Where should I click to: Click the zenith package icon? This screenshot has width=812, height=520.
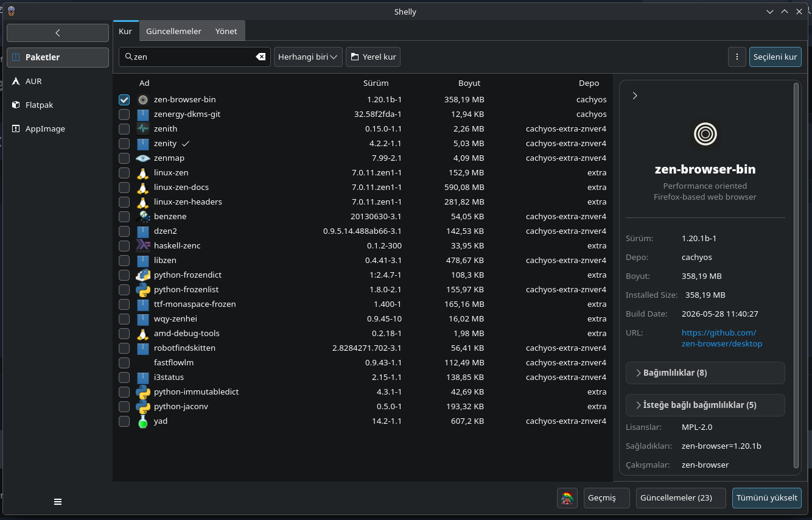[x=143, y=128]
